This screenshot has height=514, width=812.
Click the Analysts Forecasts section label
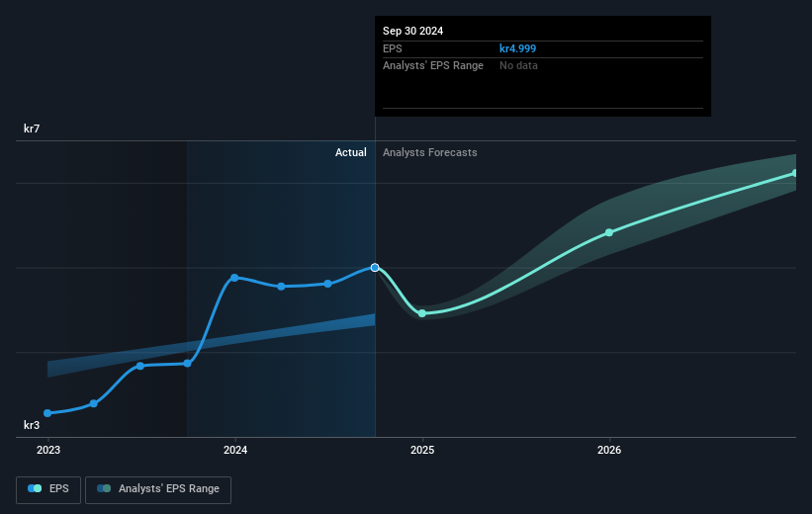coord(430,152)
